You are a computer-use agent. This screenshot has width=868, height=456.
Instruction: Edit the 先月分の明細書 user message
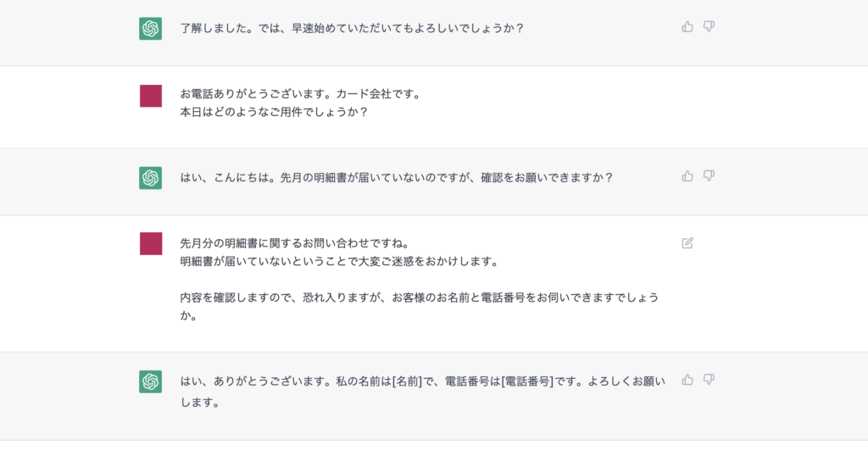[x=687, y=243]
